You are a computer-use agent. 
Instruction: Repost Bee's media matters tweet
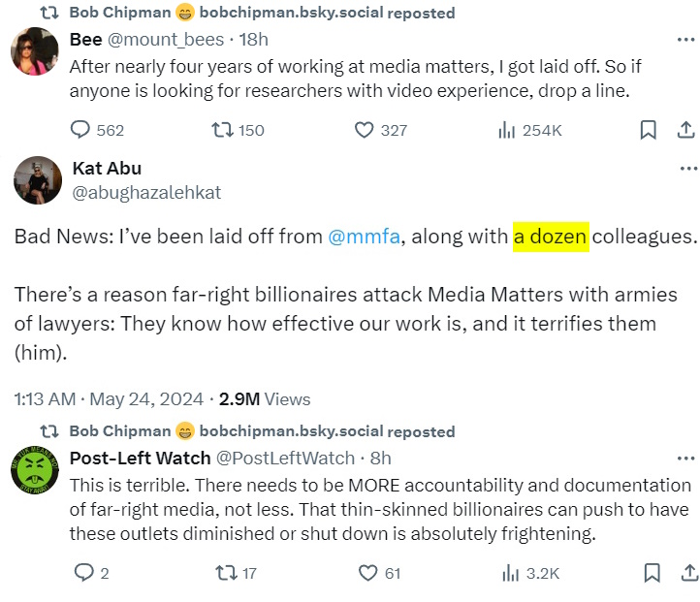pos(222,130)
